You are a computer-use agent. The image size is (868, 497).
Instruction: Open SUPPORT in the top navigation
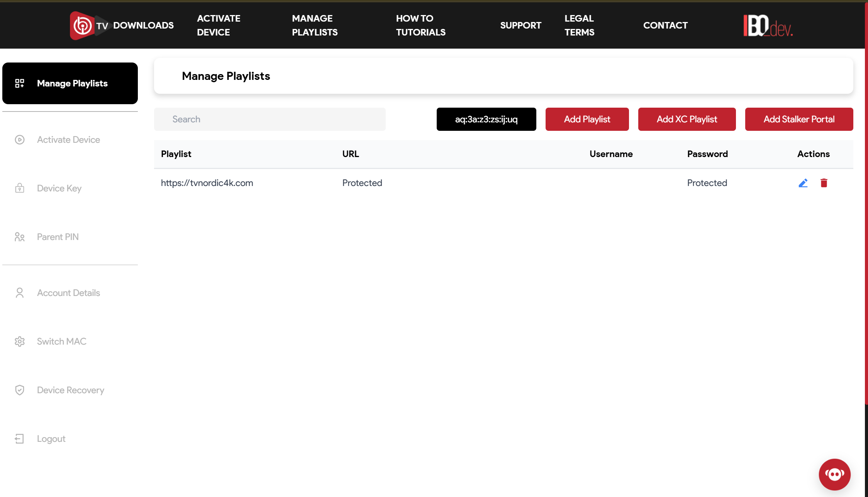pos(520,25)
